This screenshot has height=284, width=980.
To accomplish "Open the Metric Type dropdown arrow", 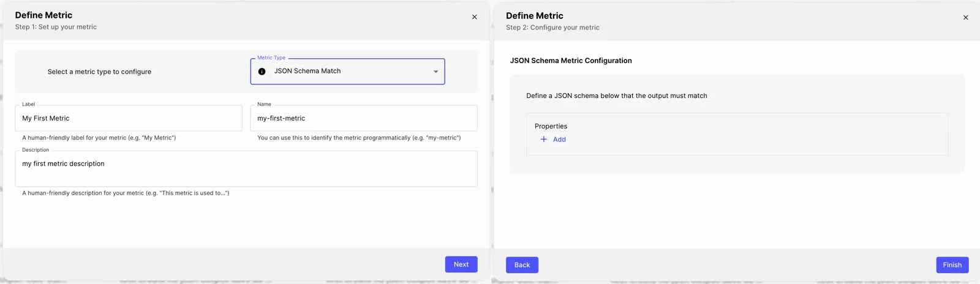I will tap(435, 72).
